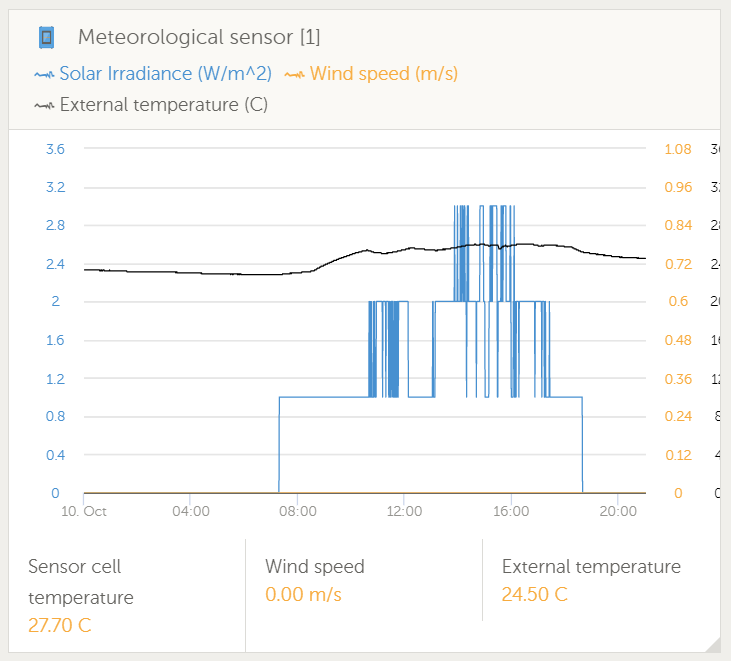The width and height of the screenshot is (731, 661).
Task: Select the 12:00 time axis label
Action: [x=405, y=511]
